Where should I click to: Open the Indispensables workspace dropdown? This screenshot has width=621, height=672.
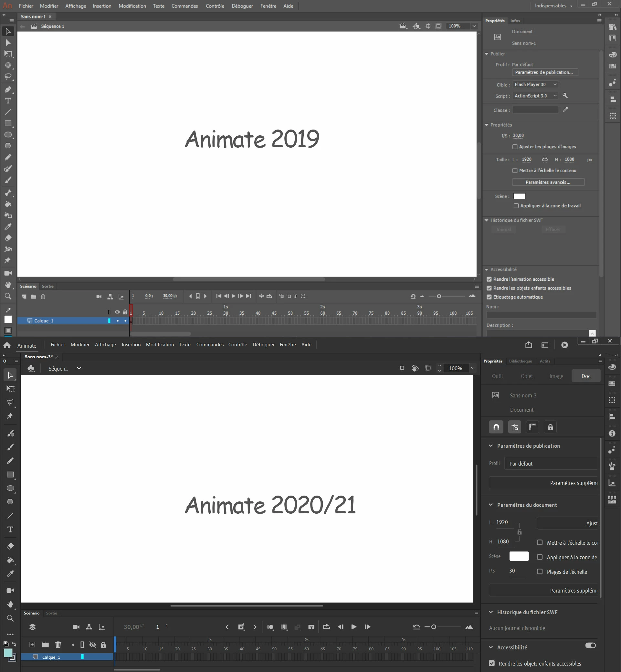tap(553, 6)
